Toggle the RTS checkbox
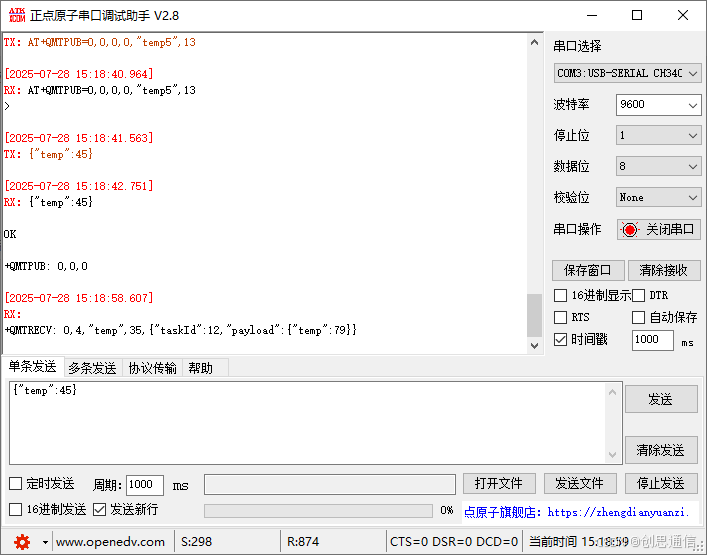The image size is (707, 555). 560,317
